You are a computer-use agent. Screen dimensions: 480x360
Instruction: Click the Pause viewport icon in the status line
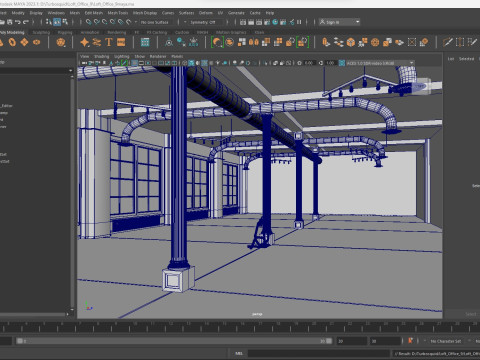click(x=299, y=22)
